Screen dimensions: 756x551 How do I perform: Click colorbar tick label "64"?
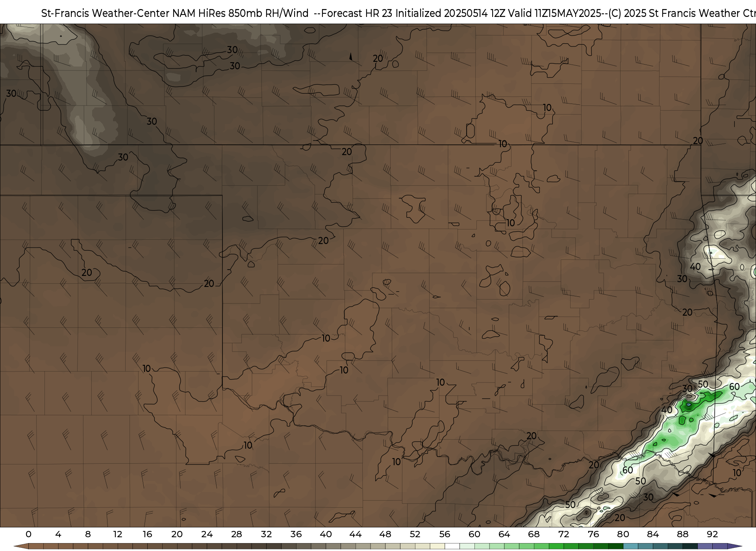pyautogui.click(x=504, y=534)
